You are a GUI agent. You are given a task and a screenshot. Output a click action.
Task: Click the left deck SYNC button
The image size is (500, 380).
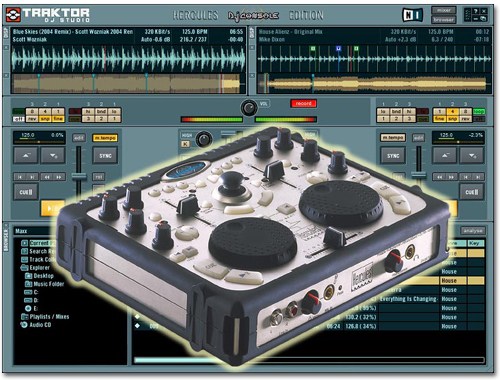[x=105, y=156]
